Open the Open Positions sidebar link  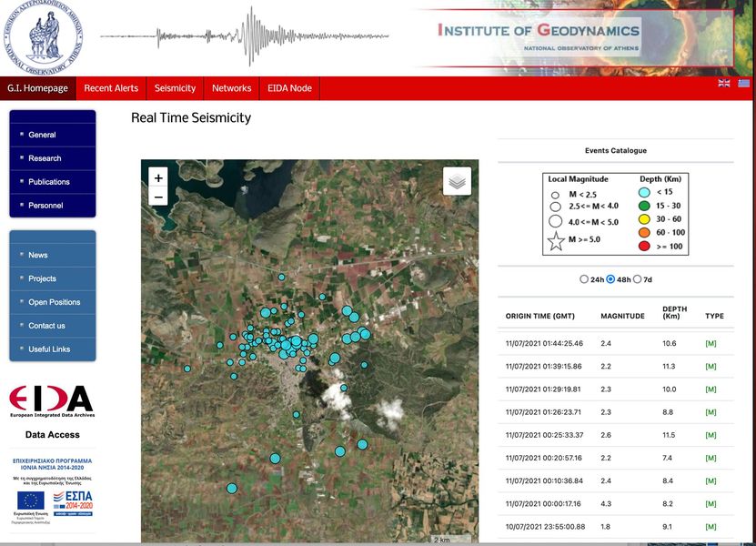55,302
